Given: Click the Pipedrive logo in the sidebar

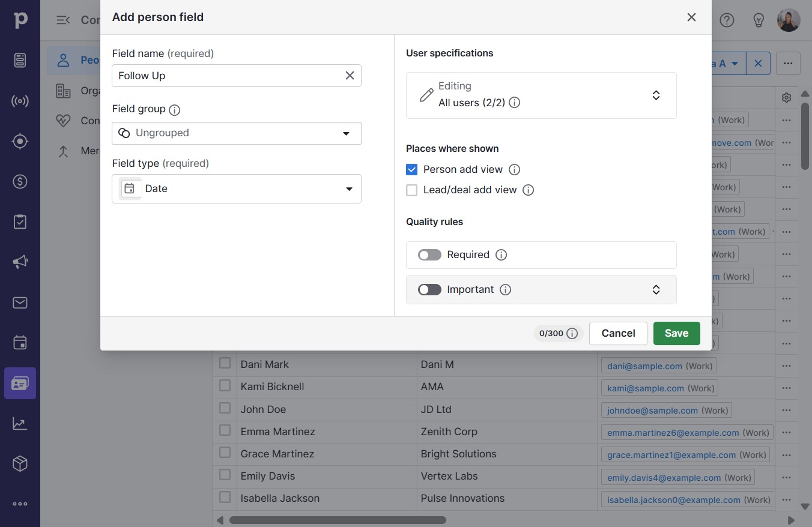Looking at the screenshot, I should (x=20, y=20).
